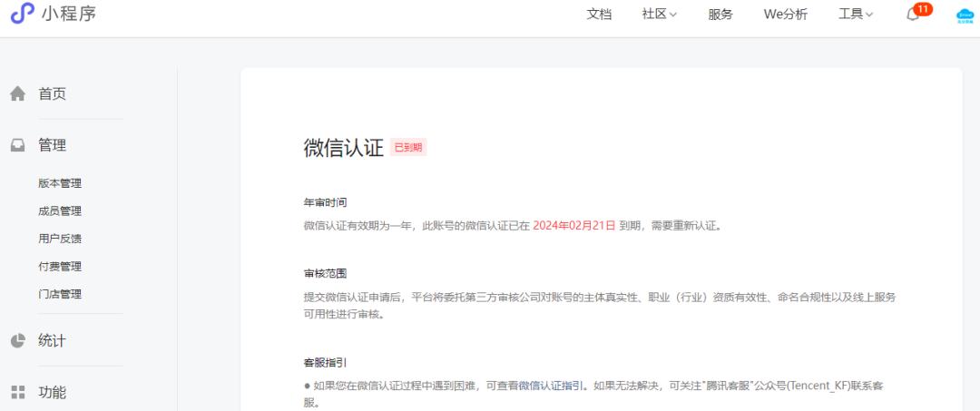Click the 年审时间 section label
The width and height of the screenshot is (980, 411).
click(x=325, y=202)
